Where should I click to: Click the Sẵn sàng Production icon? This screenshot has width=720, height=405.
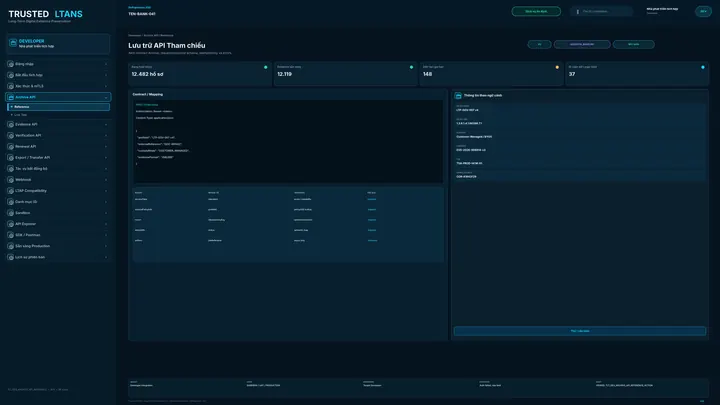11,246
